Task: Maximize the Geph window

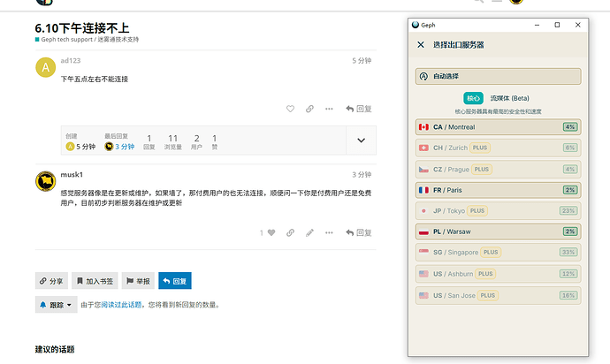Action: coord(557,25)
